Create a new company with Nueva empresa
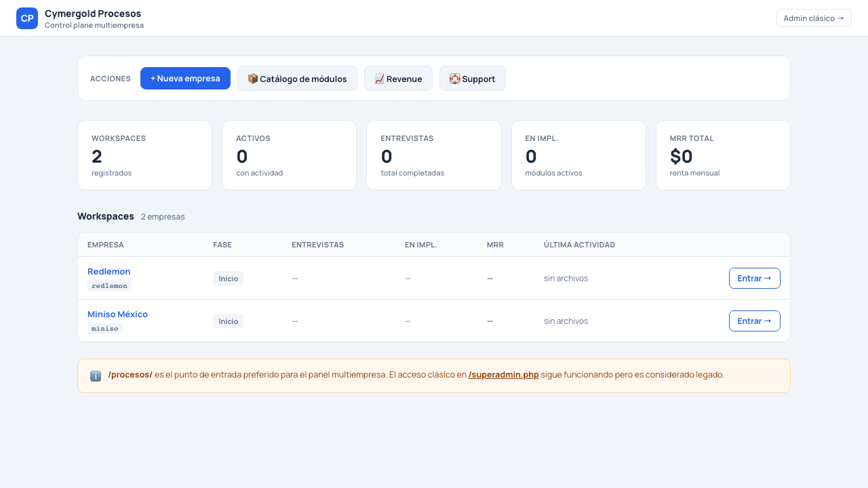The image size is (868, 488). (185, 79)
